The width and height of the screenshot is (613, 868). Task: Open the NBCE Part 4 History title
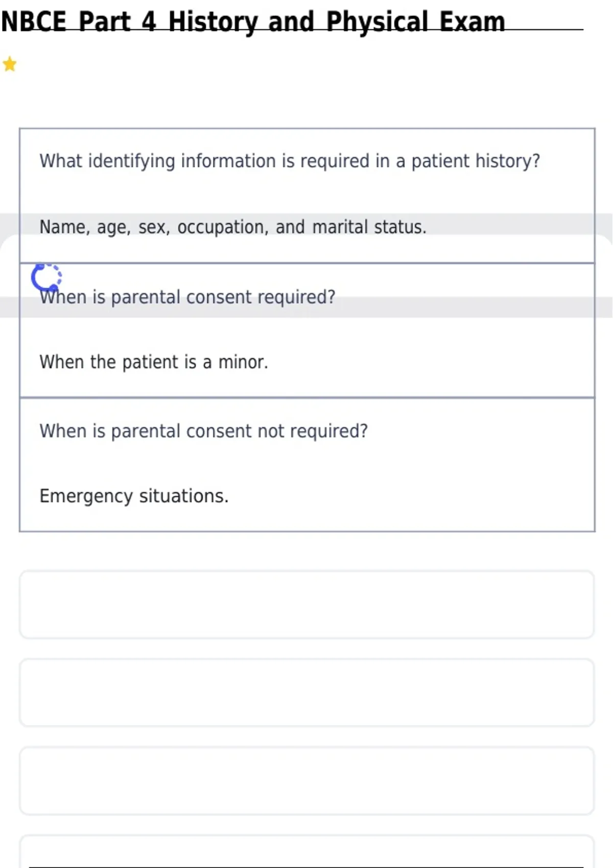[x=253, y=21]
